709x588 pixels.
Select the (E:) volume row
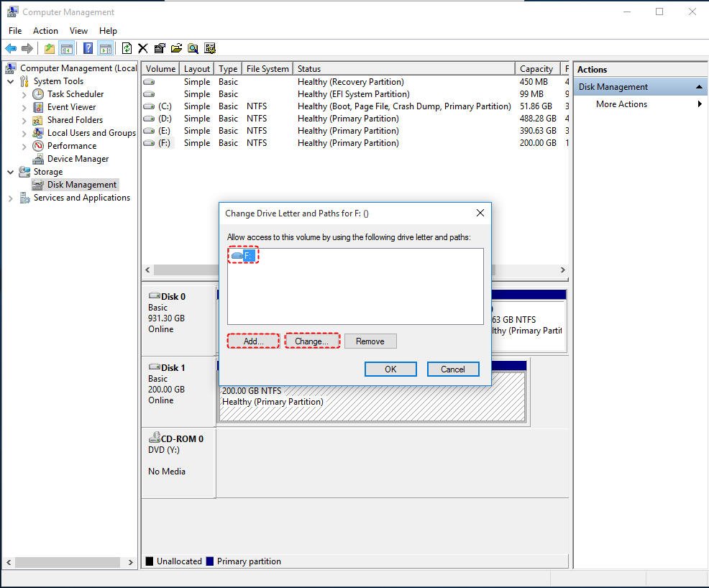pyautogui.click(x=355, y=131)
